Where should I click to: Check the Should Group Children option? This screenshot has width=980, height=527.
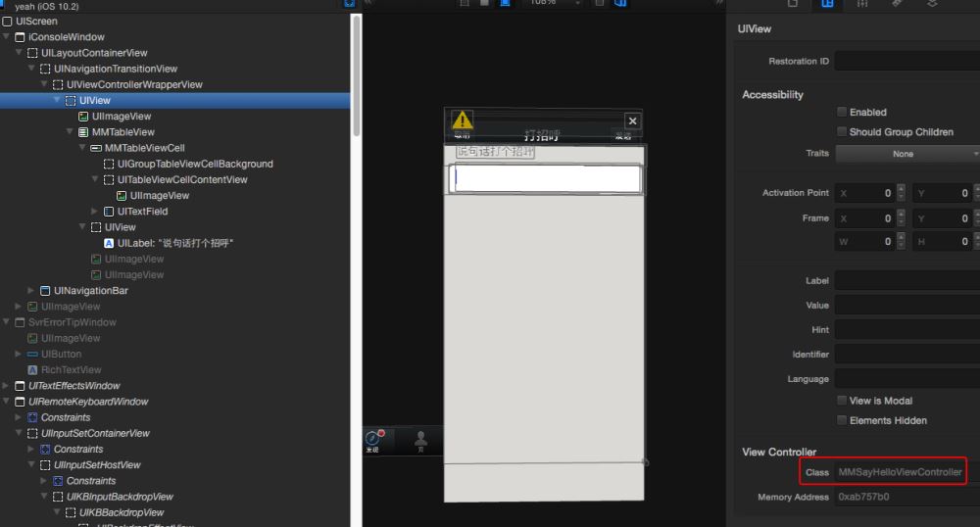tap(842, 132)
